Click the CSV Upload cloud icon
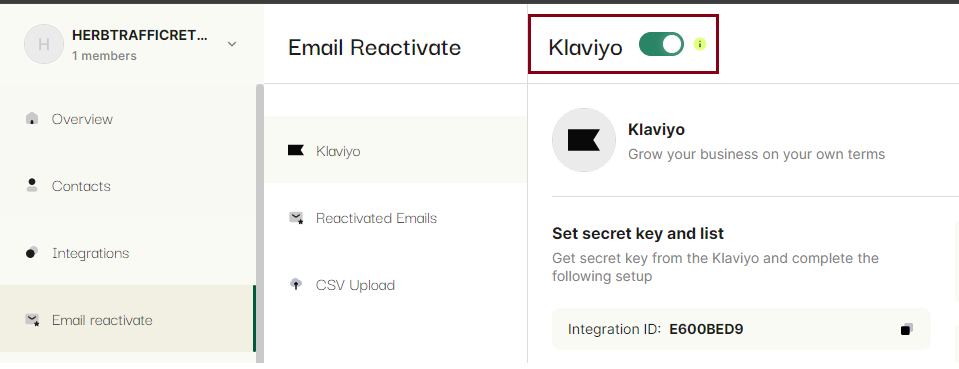Viewport: 959px width, 369px height. pos(296,285)
